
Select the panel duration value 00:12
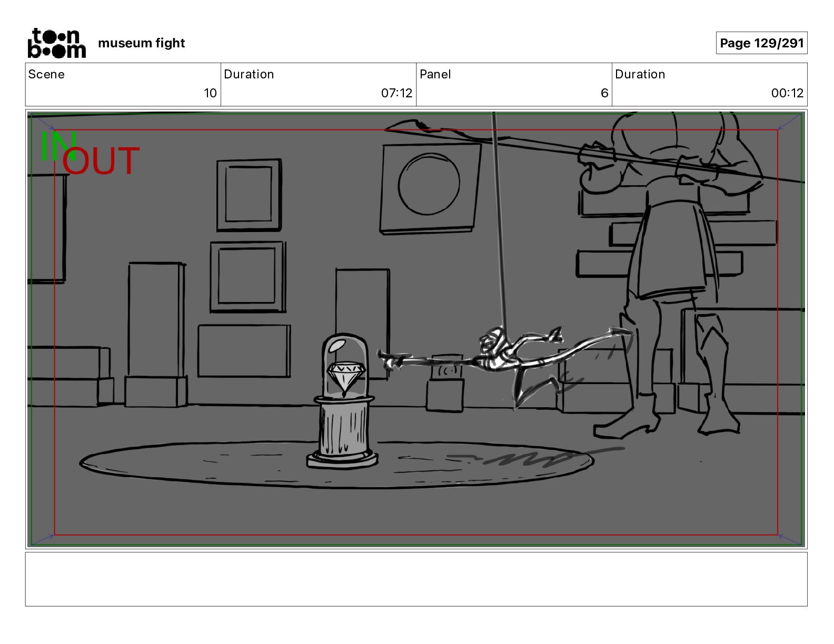coord(787,93)
